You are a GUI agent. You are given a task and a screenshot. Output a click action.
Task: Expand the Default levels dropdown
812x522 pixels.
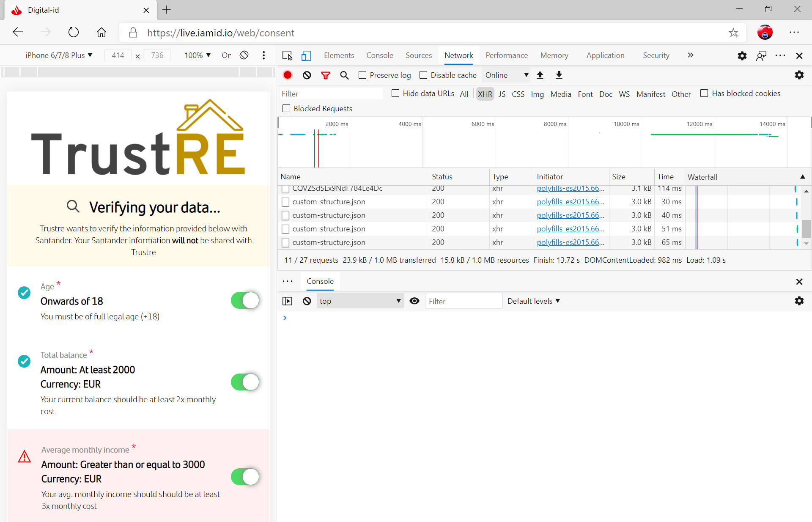tap(533, 301)
